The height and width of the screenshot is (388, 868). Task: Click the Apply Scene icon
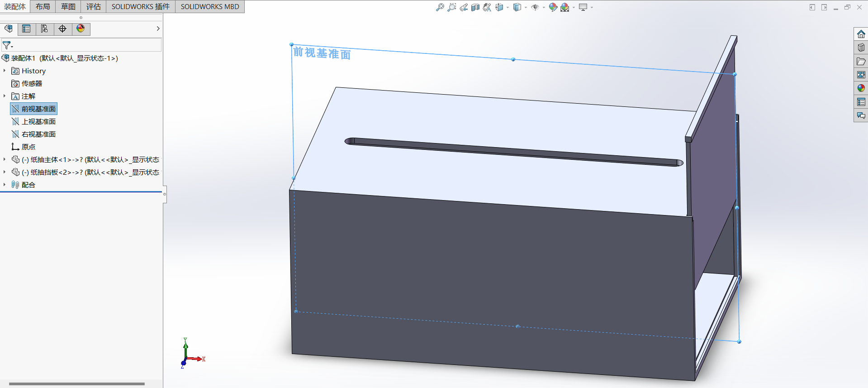point(565,7)
